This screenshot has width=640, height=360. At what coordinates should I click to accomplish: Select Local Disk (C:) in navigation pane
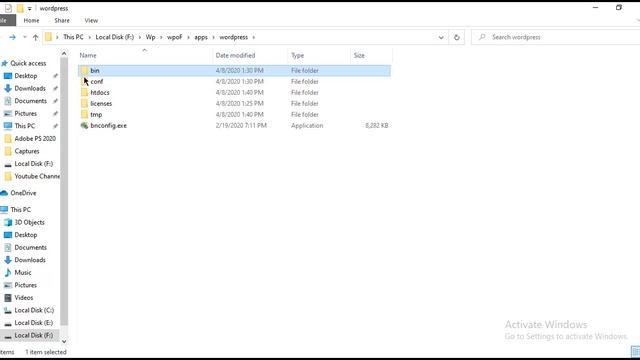pyautogui.click(x=34, y=310)
